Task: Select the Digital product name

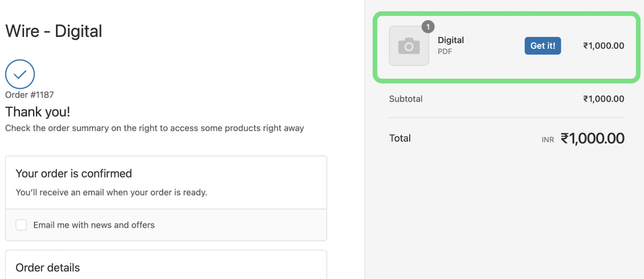Action: (x=451, y=40)
